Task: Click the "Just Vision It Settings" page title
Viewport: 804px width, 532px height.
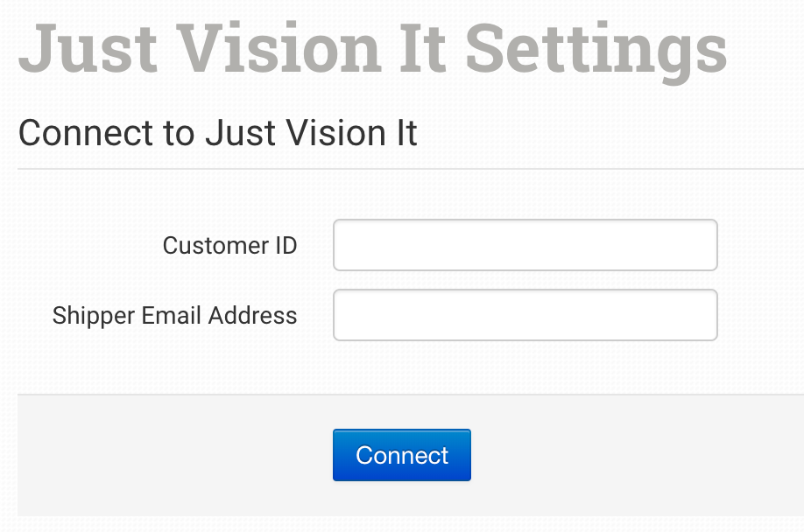Action: pyautogui.click(x=372, y=48)
